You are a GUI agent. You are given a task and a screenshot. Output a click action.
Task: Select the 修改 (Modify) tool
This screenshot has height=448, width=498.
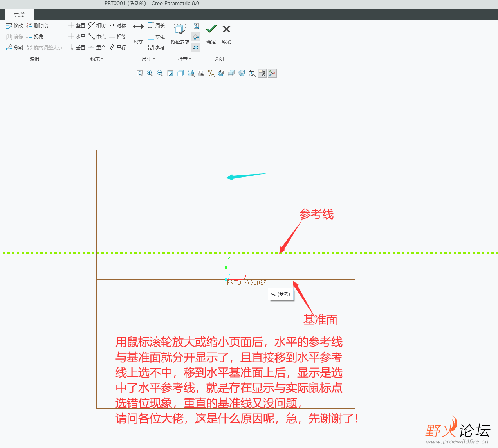click(14, 26)
